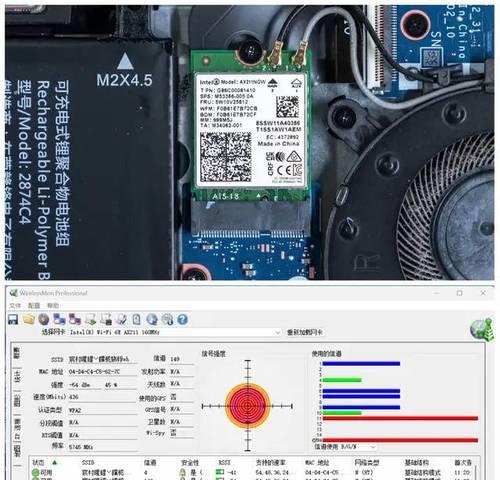Image resolution: width=500 pixels, height=480 pixels.
Task: Click the 重新加载网卡 button
Action: (x=305, y=332)
